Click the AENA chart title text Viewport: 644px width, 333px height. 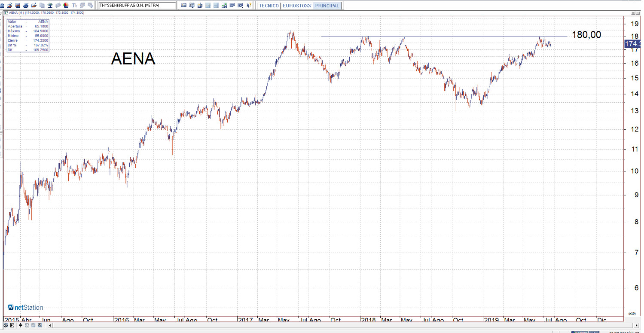pos(133,59)
